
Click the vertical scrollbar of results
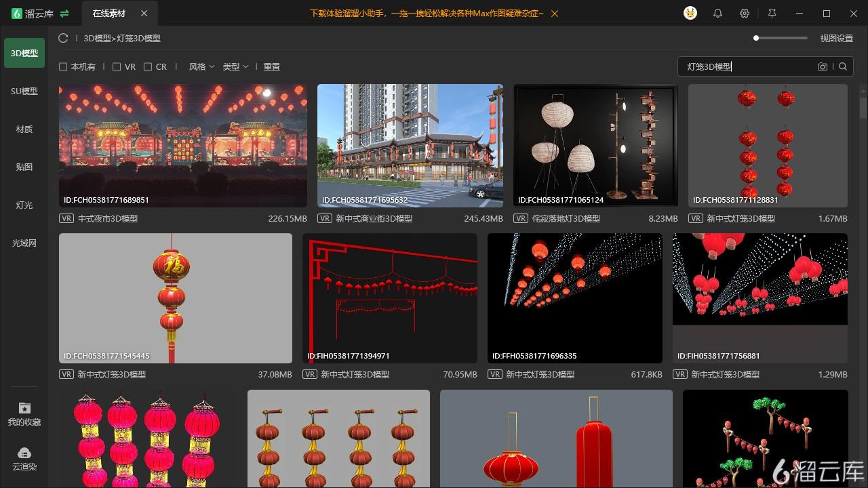863,108
